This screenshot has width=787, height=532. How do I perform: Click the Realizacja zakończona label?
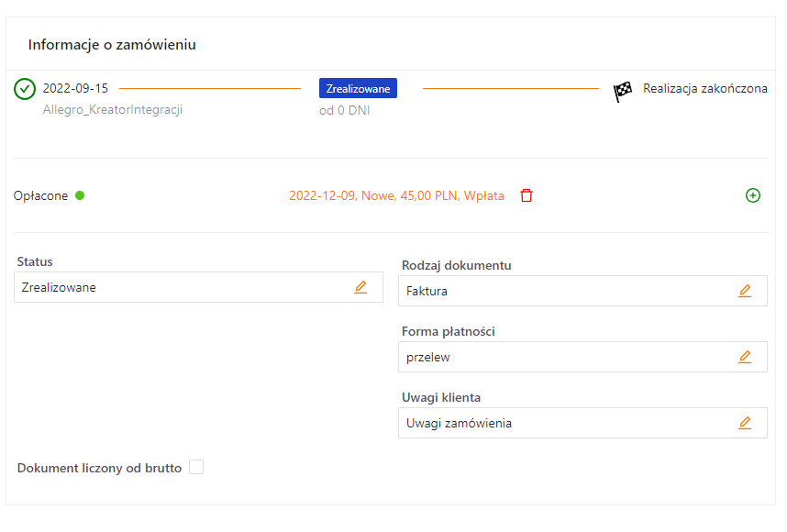click(x=704, y=89)
